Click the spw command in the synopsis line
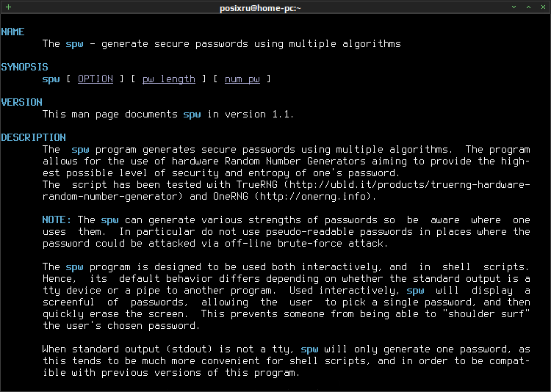This screenshot has width=551, height=392. 51,79
